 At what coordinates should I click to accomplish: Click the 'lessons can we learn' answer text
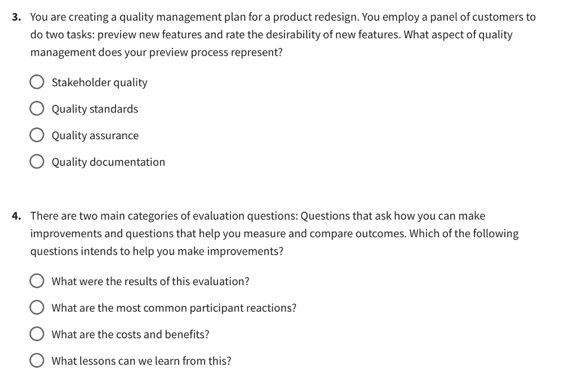click(x=141, y=360)
